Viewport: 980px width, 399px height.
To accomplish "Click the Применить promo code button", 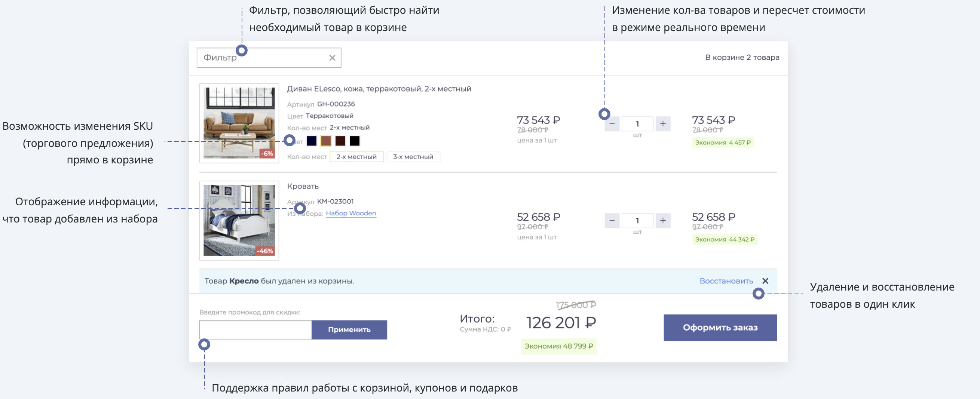I will pyautogui.click(x=349, y=329).
